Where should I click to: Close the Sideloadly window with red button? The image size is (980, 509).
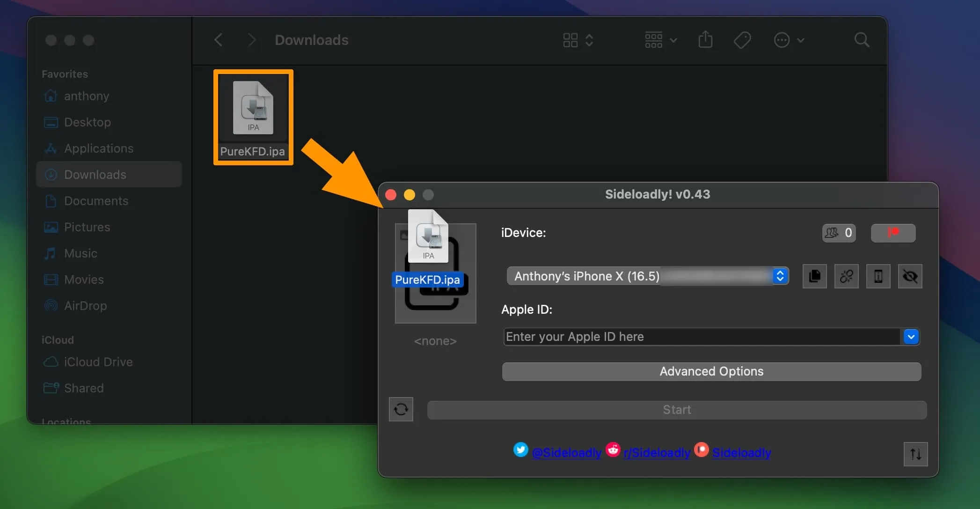click(391, 195)
